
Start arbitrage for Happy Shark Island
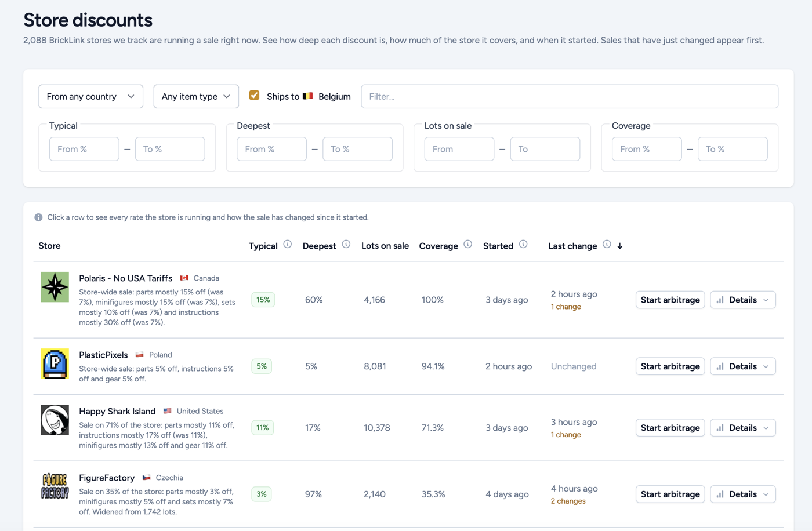670,428
